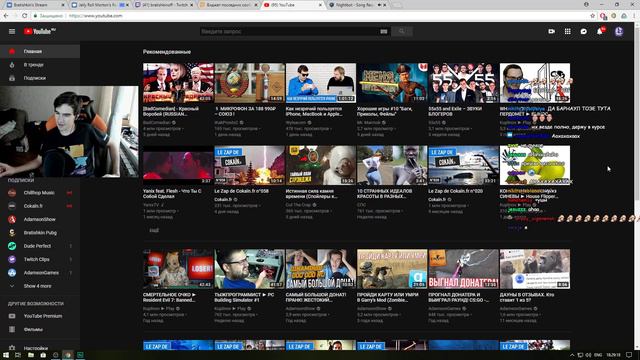Open the LOSER Resident Evil 7 thumbnail
The width and height of the screenshot is (640, 360).
pos(178,269)
